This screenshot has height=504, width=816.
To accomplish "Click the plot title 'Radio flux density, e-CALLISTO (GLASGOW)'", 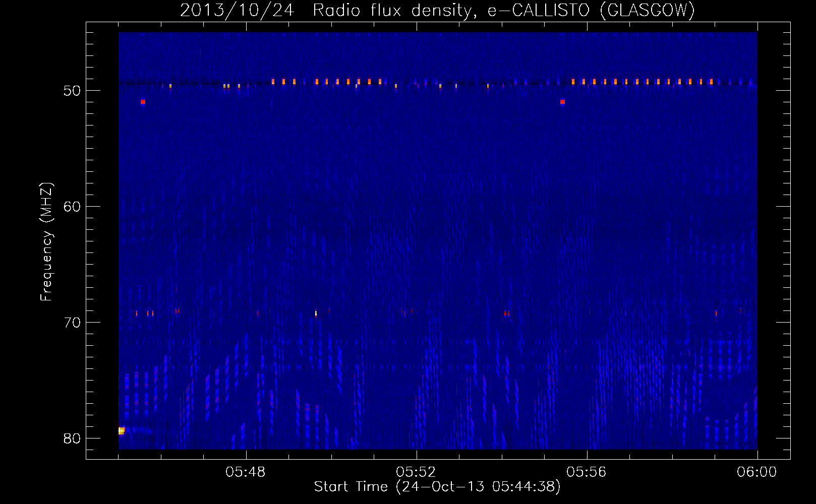I will click(504, 10).
